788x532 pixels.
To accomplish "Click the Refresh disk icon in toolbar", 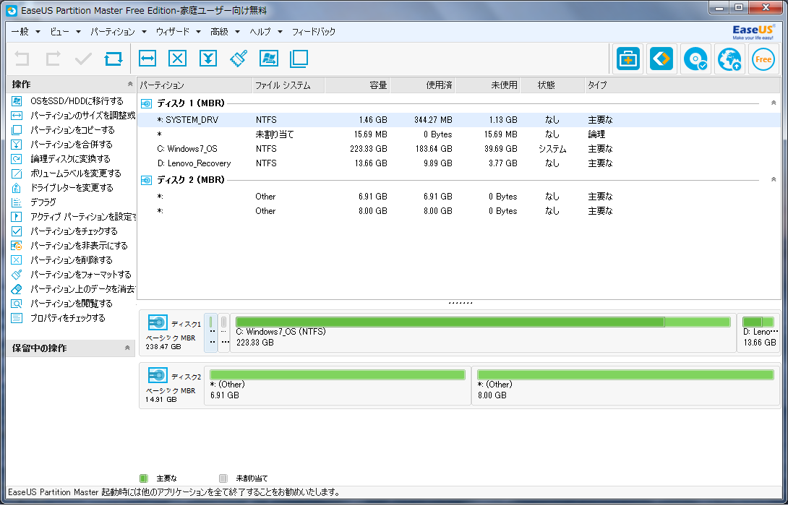I will click(114, 59).
